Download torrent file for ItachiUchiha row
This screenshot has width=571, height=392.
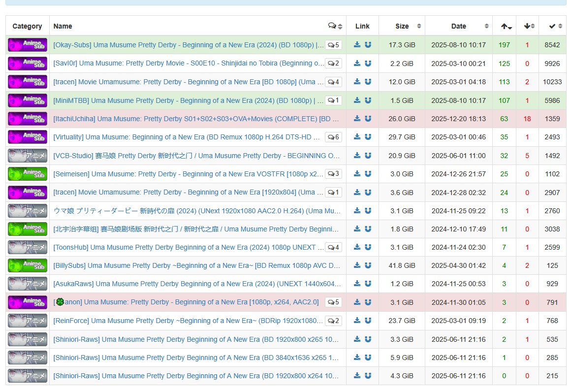tap(357, 118)
